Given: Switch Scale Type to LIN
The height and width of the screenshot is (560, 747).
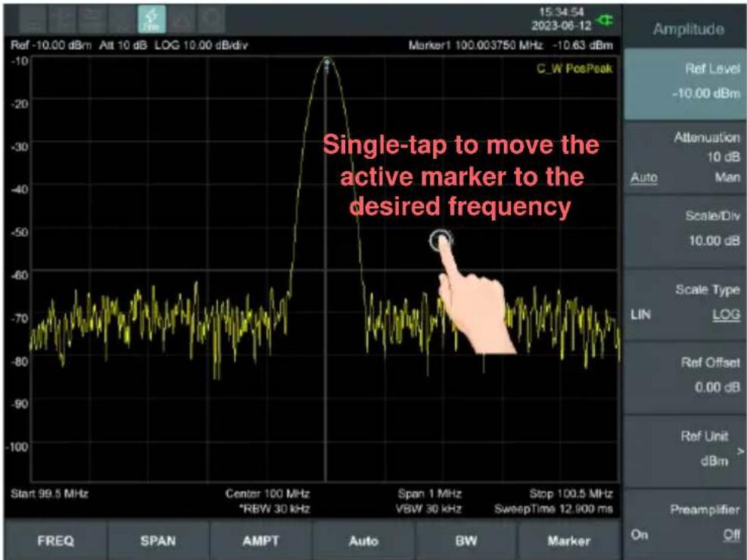Looking at the screenshot, I should (x=640, y=315).
